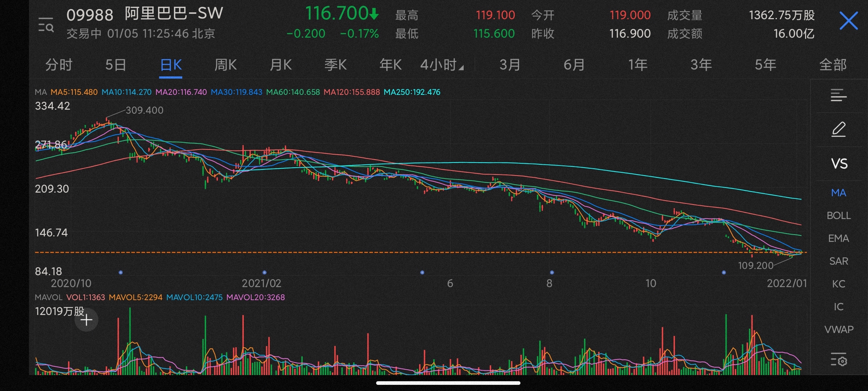
Task: Enable the SAR indicator
Action: [838, 261]
